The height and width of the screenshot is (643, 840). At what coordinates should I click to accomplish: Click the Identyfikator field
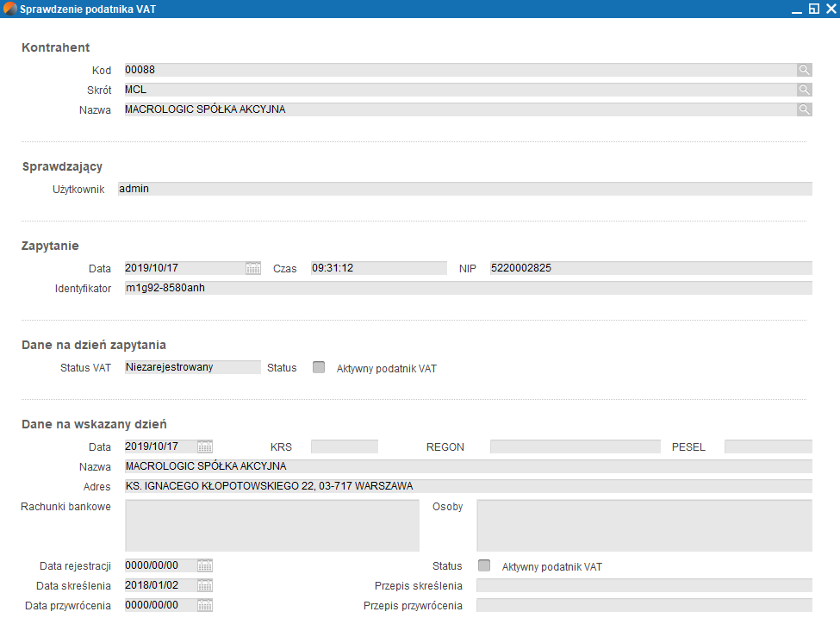(x=465, y=288)
